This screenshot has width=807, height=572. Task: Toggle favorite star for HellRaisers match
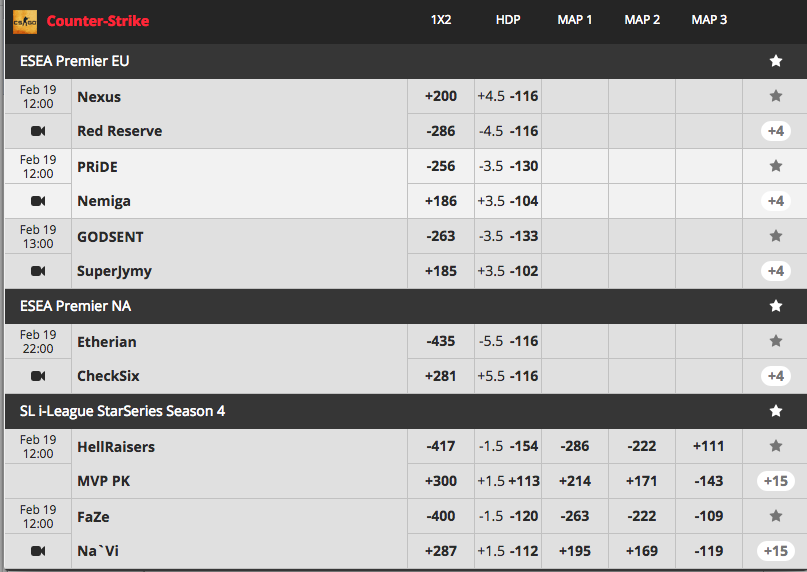[776, 446]
